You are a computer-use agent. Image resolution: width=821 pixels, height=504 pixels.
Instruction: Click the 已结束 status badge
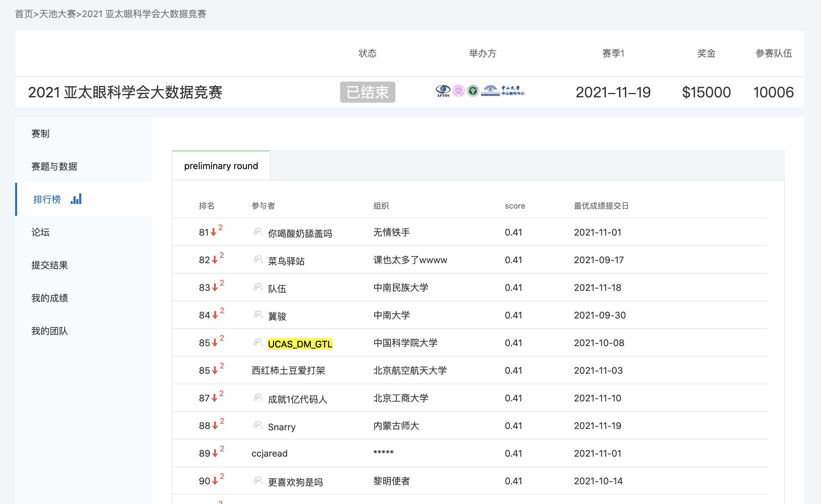coord(367,92)
